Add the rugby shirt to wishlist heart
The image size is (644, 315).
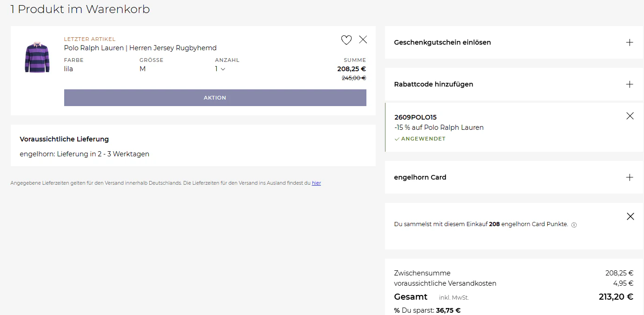coord(346,40)
